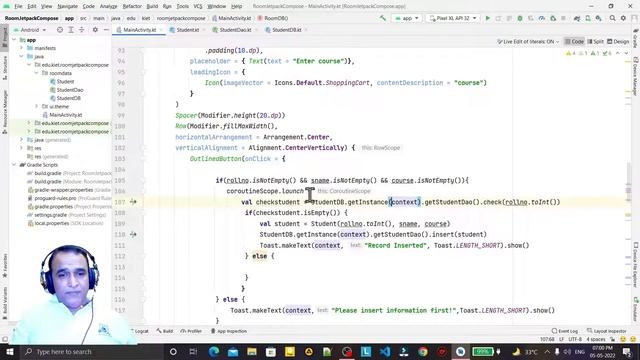640x360 pixels.
Task: Open Windows Start menu
Action: tap(9, 351)
